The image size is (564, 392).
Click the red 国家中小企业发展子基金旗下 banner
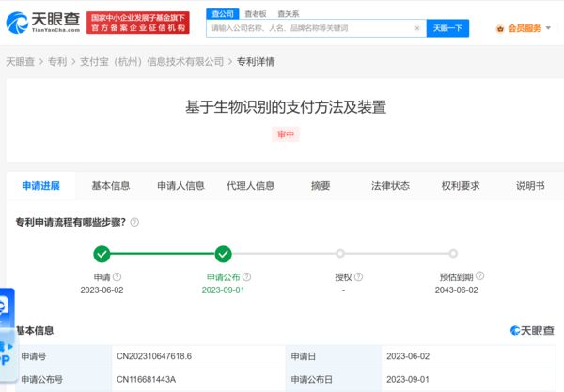point(138,23)
